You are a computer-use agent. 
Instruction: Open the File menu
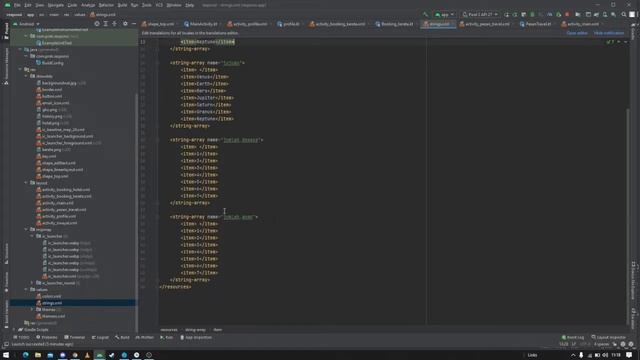(17, 5)
